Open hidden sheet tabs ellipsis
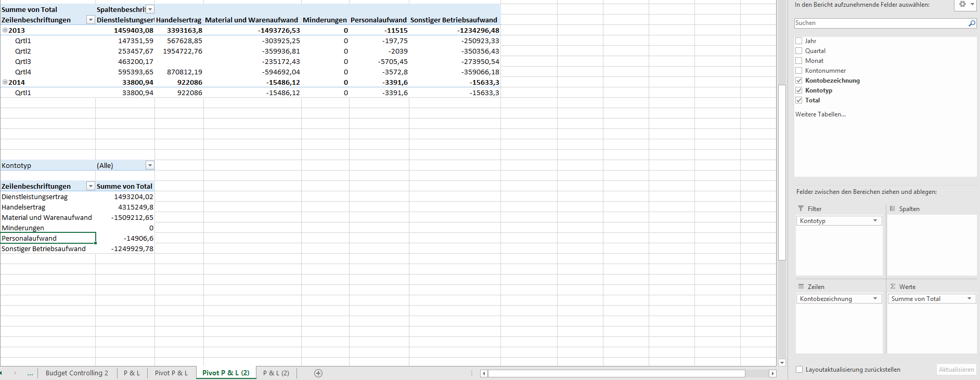The width and height of the screenshot is (980, 380). [30, 373]
